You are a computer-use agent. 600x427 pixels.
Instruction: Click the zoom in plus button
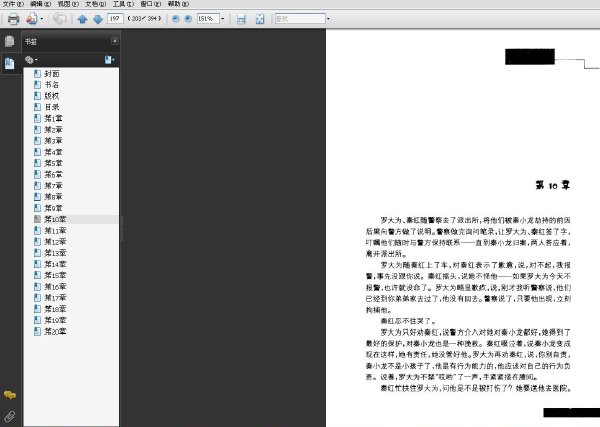[188, 18]
